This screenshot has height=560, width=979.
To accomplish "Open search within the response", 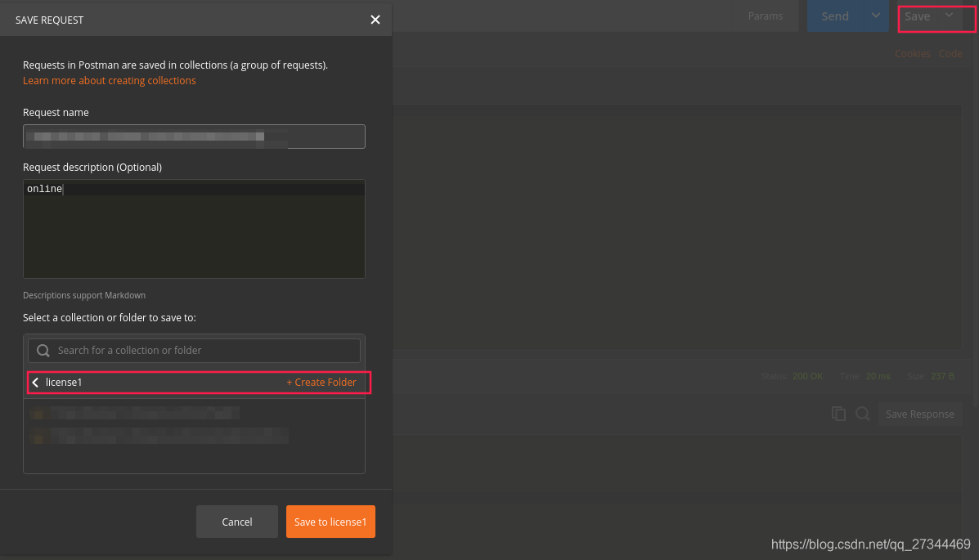I will point(862,414).
